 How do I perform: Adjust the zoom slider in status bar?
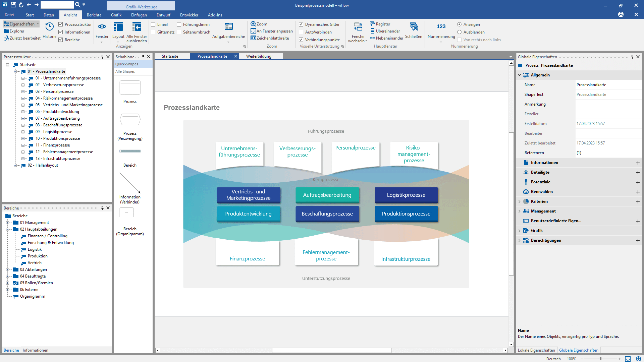click(x=601, y=359)
